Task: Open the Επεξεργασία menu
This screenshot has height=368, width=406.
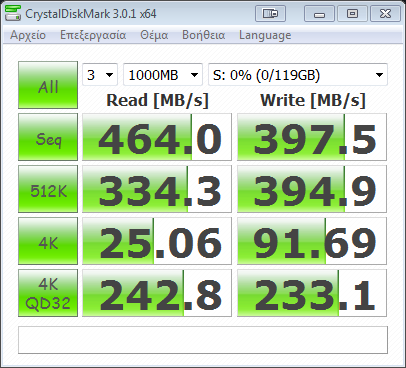Action: tap(93, 35)
